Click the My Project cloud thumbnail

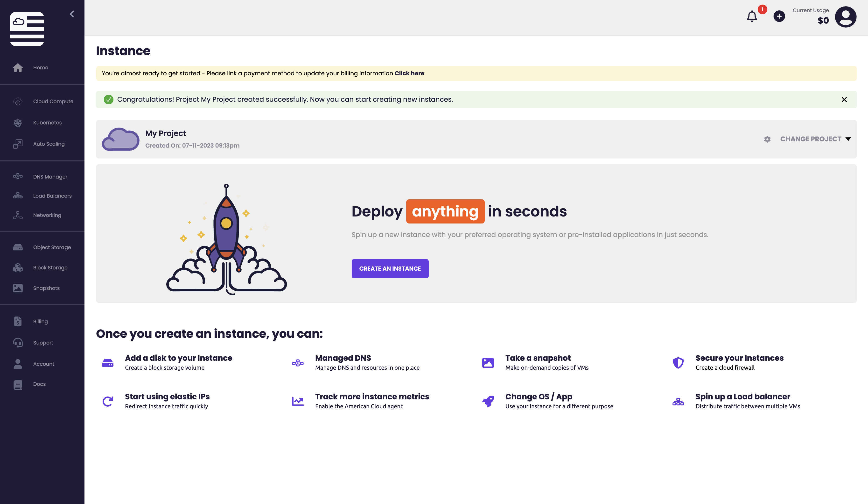tap(120, 139)
